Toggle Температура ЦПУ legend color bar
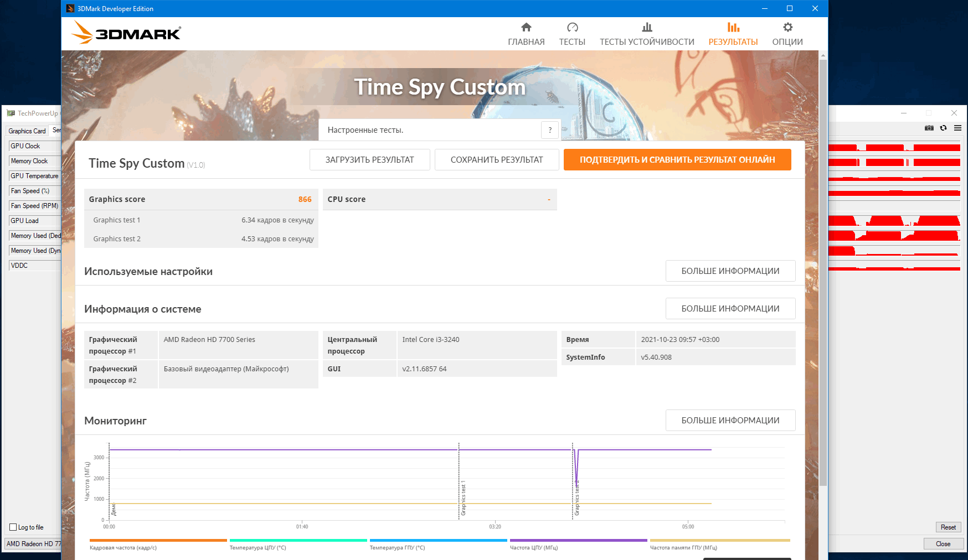The width and height of the screenshot is (968, 560). (298, 540)
